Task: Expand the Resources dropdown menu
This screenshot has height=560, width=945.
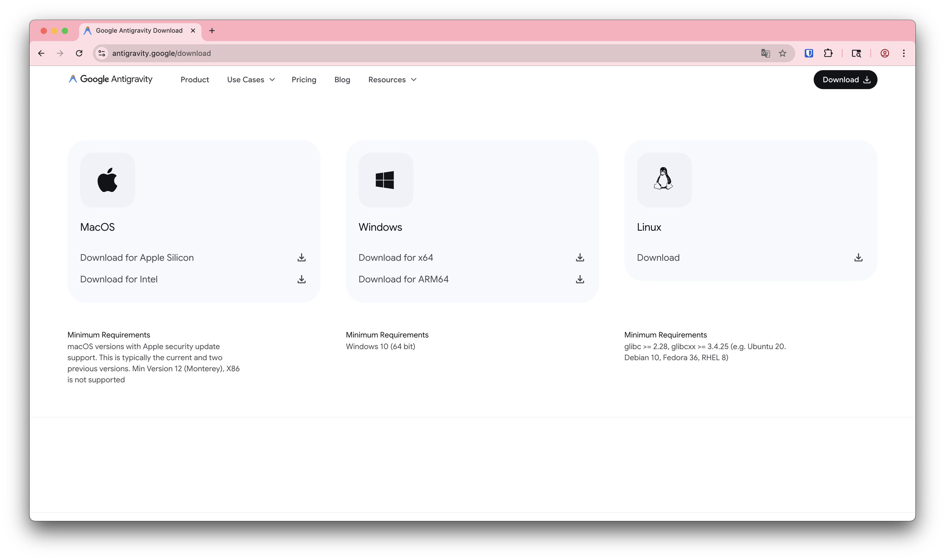Action: [x=392, y=80]
